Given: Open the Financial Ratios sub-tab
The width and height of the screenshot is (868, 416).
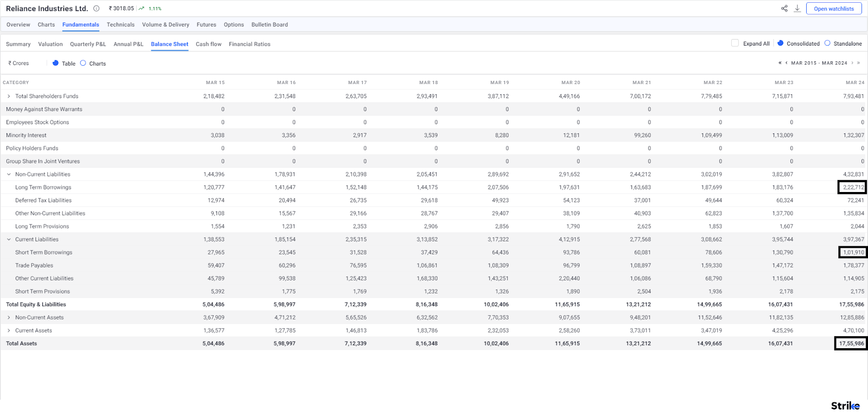Looking at the screenshot, I should click(250, 44).
